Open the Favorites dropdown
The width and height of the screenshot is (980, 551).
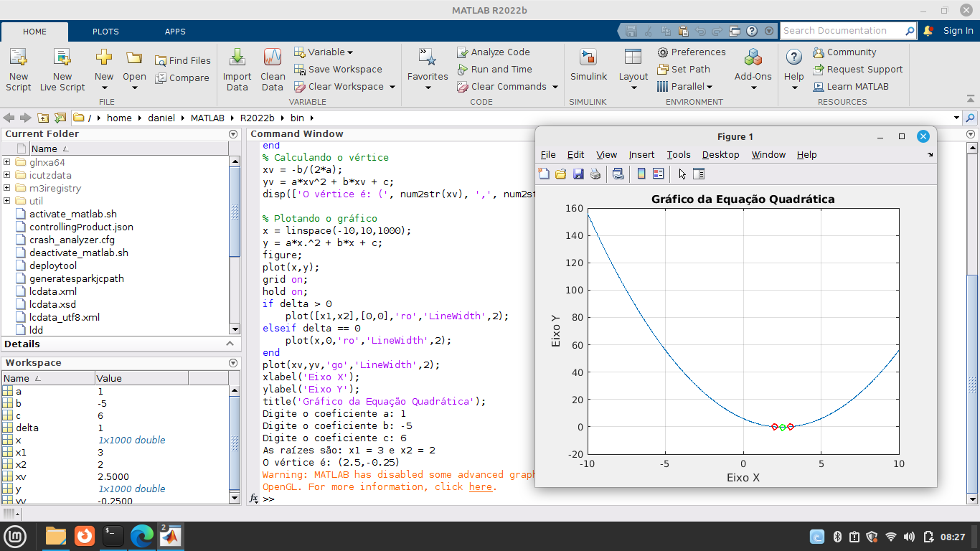(428, 88)
